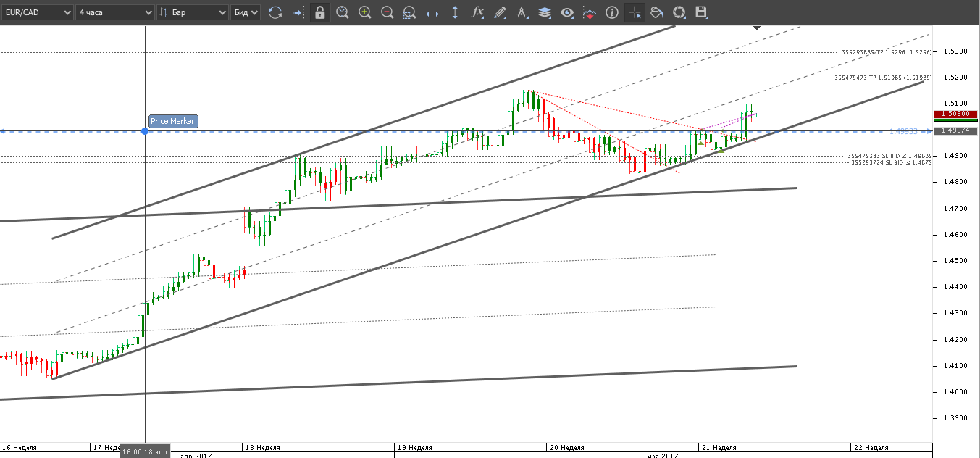Click the 355475383 SL BID order label
Image resolution: width=980 pixels, height=458 pixels.
pyautogui.click(x=889, y=156)
